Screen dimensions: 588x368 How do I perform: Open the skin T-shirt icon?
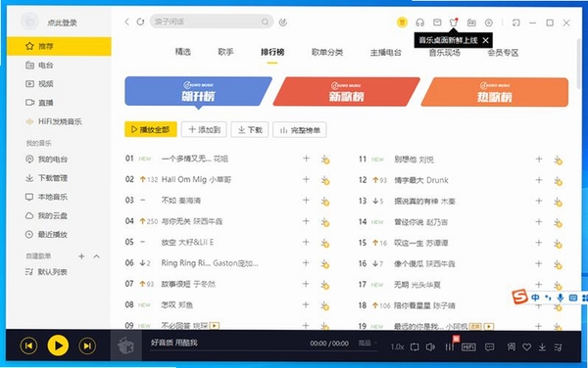click(x=454, y=23)
